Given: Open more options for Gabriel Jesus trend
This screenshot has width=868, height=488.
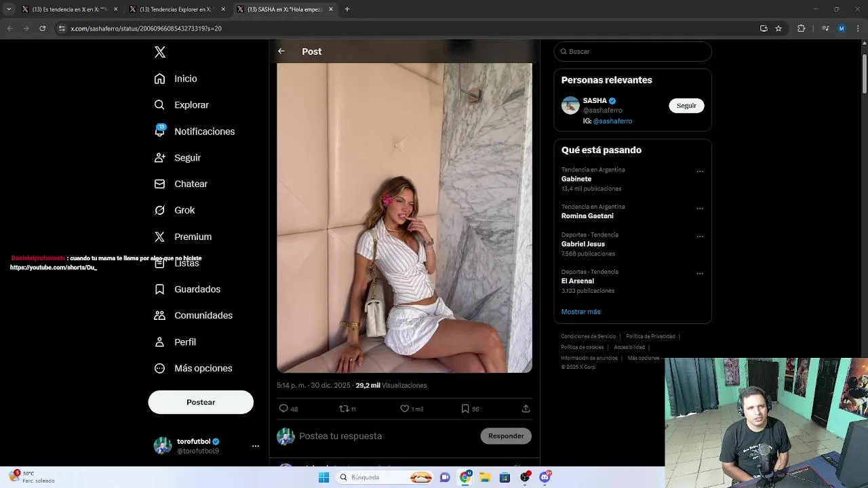Looking at the screenshot, I should (700, 237).
